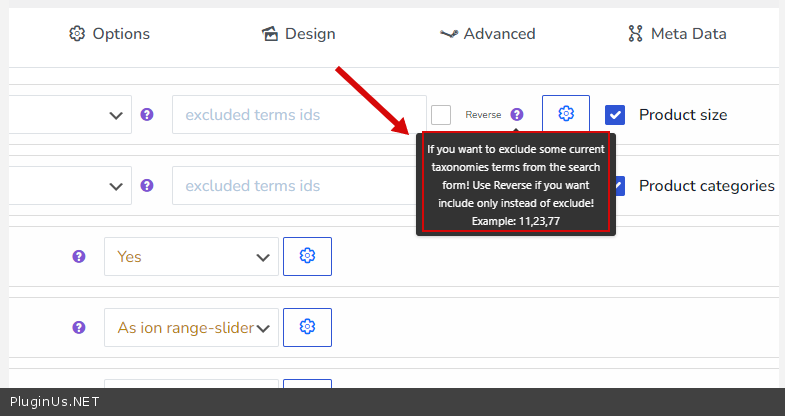Click the Meta Data tab icon
The image size is (785, 416).
coord(635,34)
